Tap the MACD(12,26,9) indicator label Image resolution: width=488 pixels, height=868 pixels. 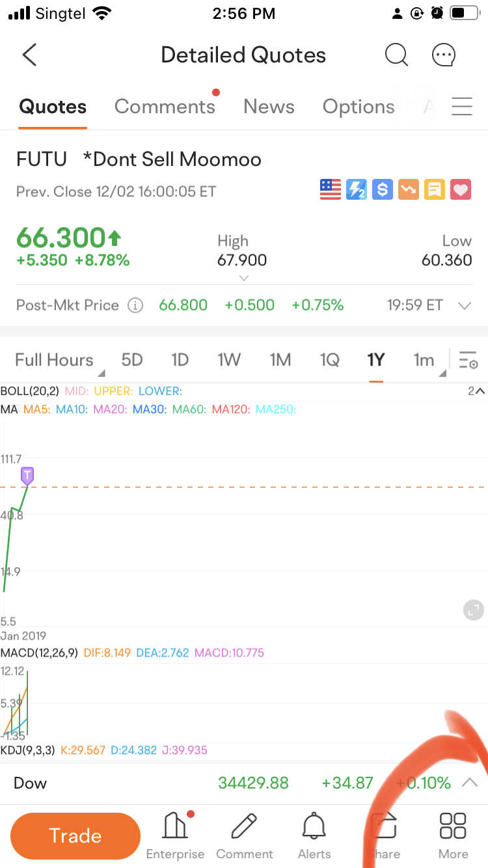pos(39,653)
